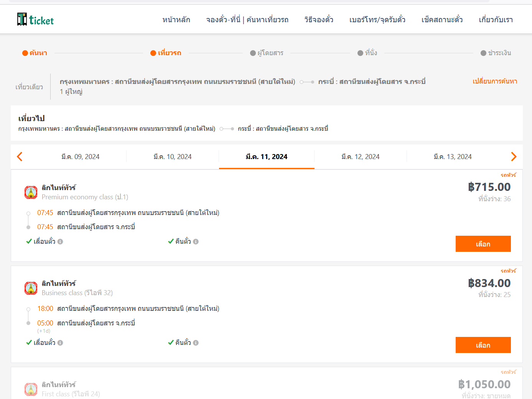This screenshot has width=532, height=399.
Task: Click the ticket logo in header
Action: click(35, 20)
